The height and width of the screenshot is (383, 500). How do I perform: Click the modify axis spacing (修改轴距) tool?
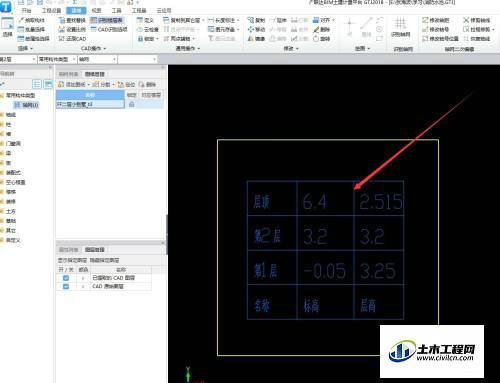coord(436,20)
